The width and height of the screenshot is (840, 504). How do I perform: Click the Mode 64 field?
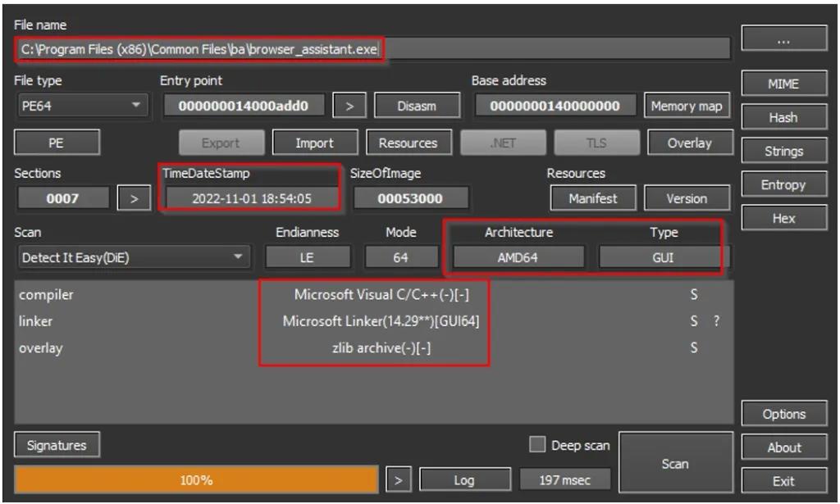pos(400,257)
